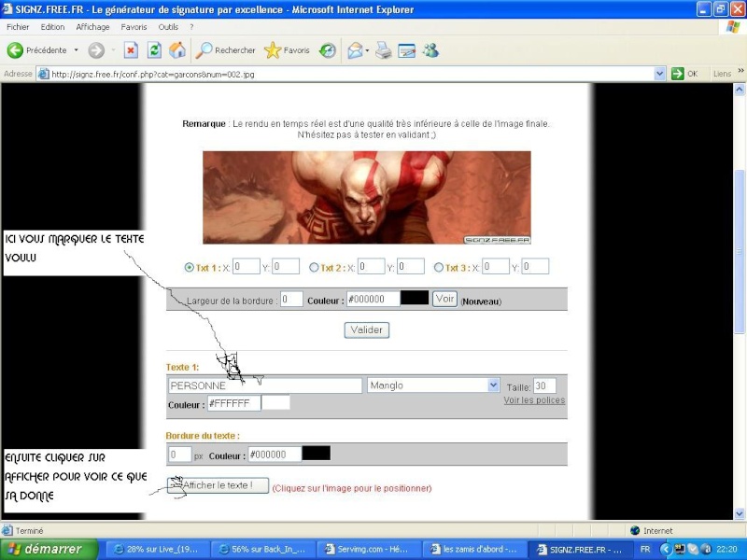Open History clock icon in toolbar

tap(328, 50)
